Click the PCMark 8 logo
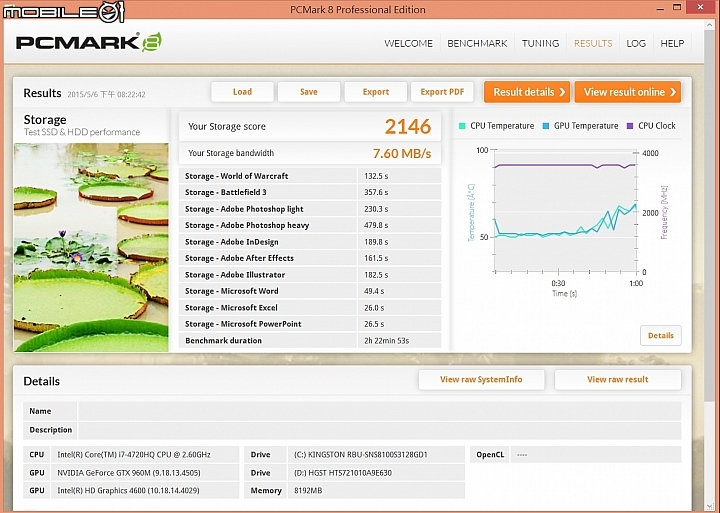This screenshot has width=720, height=513. click(89, 42)
